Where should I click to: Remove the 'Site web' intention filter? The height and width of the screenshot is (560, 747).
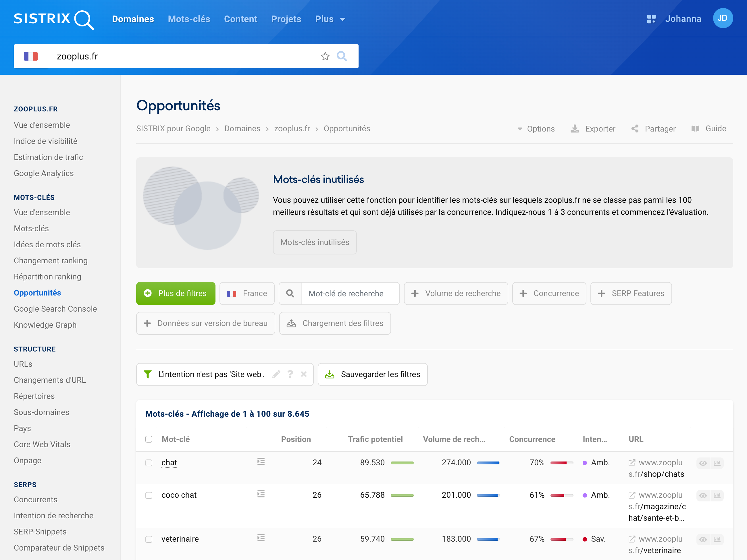304,374
